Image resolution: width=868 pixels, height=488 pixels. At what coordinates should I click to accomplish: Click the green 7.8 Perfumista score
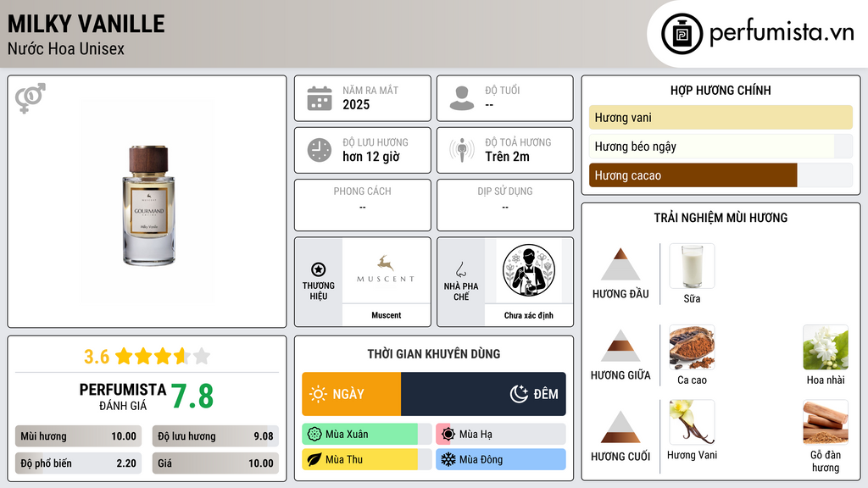[x=192, y=396]
